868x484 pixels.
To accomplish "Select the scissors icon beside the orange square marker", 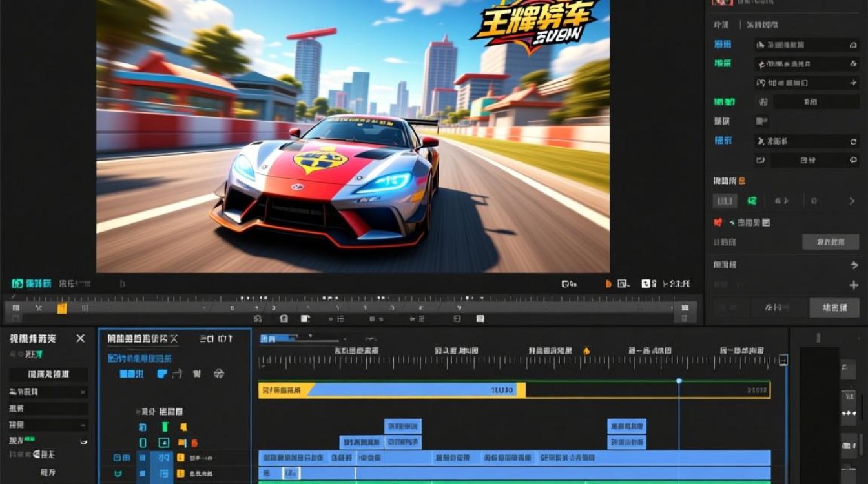I will 39,308.
